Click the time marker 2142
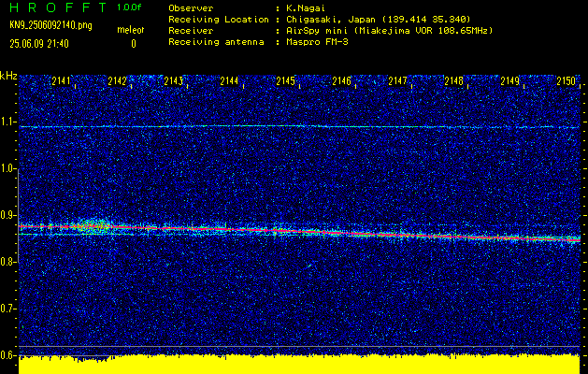This screenshot has width=588, height=374. click(117, 81)
